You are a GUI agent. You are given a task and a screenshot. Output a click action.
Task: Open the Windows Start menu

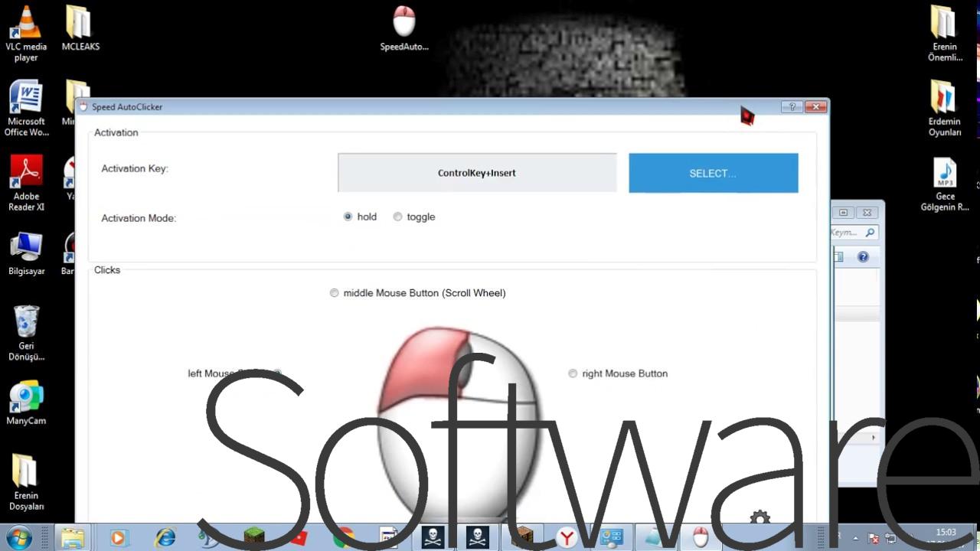tap(18, 537)
